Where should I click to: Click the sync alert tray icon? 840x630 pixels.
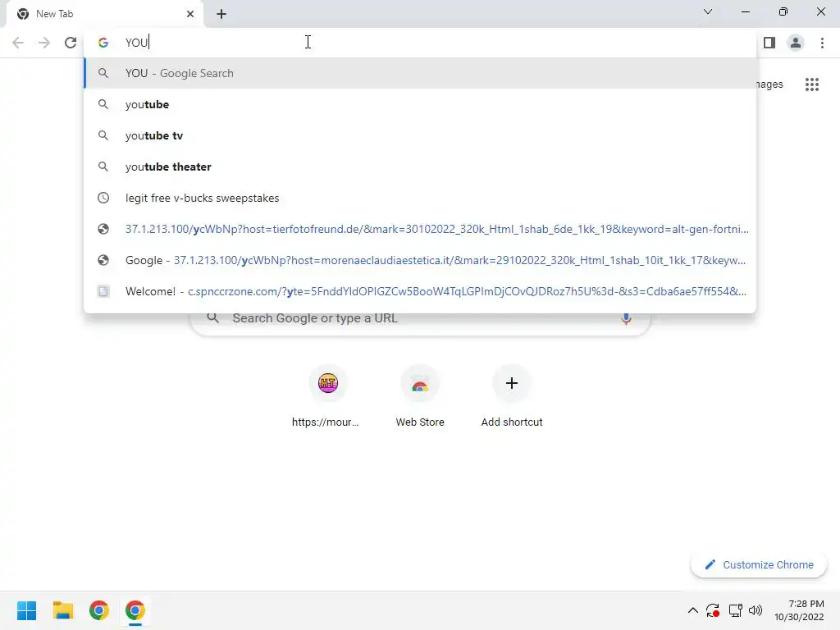pos(713,610)
